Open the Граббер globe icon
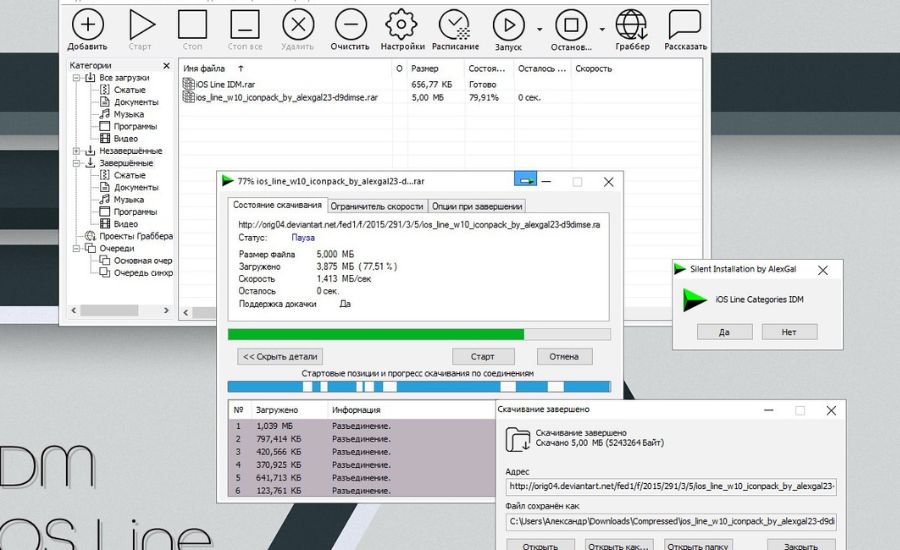Screen dimensions: 900x550 (x=631, y=25)
